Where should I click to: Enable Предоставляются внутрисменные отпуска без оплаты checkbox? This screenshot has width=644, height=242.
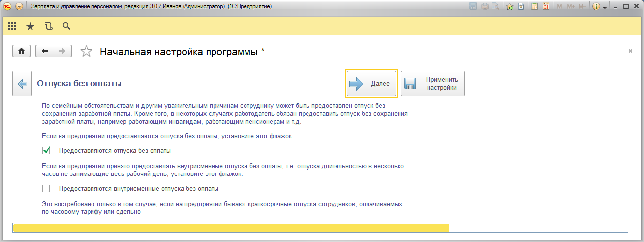click(46, 188)
